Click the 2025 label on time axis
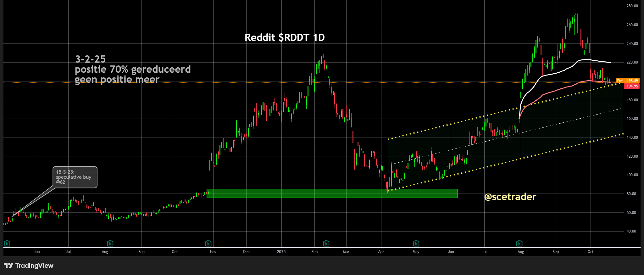 click(x=281, y=252)
